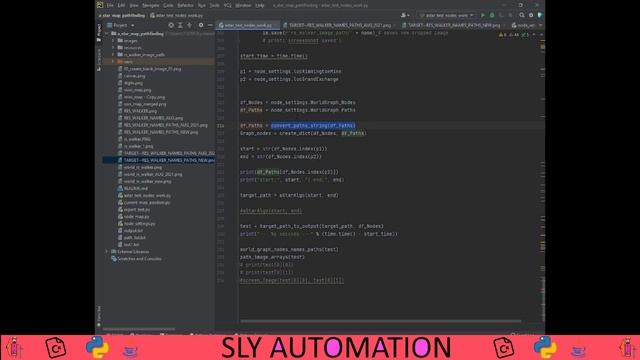Click a_star_map_pathfinding breadcrumb in navigation bar
Image resolution: width=640 pixels, height=360 pixels.
(x=122, y=16)
